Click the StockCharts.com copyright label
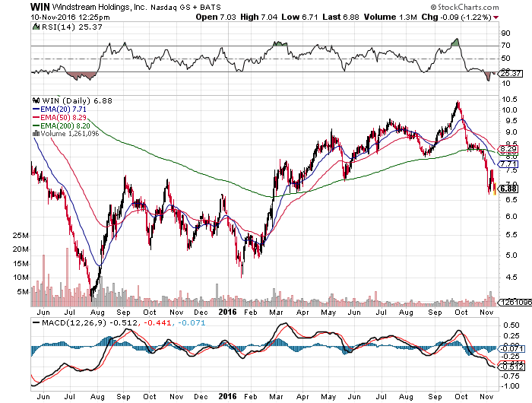 [464, 7]
